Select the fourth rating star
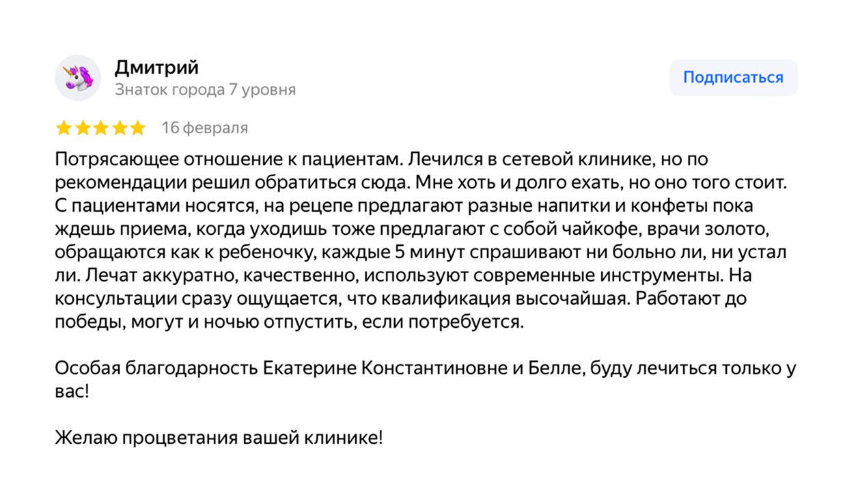Viewport: 858px width, 504px height. coord(119,128)
